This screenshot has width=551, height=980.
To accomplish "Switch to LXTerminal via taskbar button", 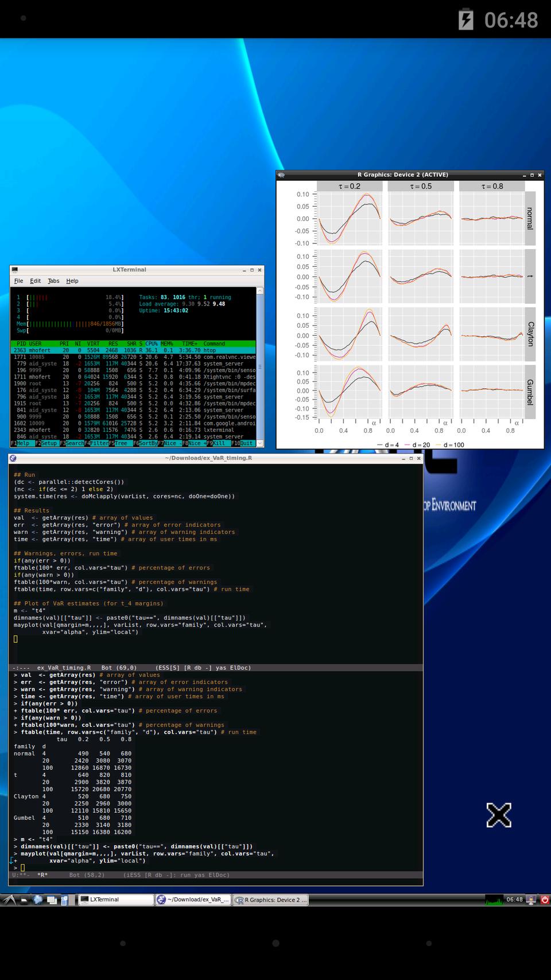I will click(x=115, y=900).
